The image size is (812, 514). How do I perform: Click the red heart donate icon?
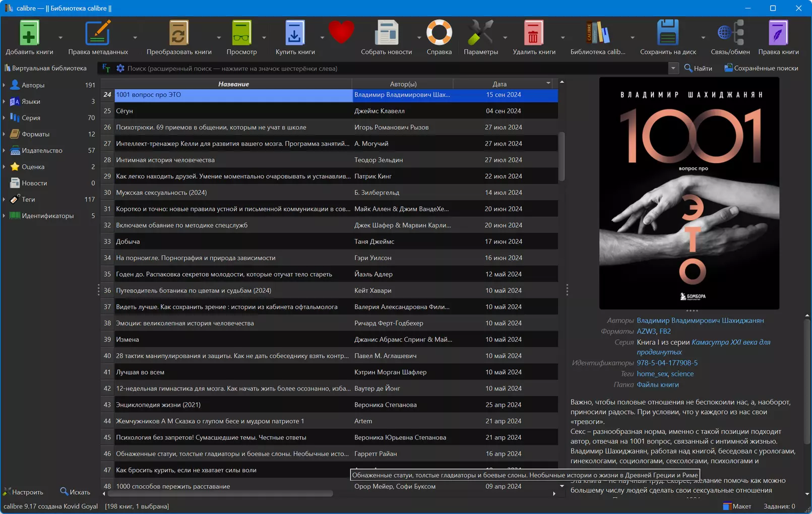341,33
